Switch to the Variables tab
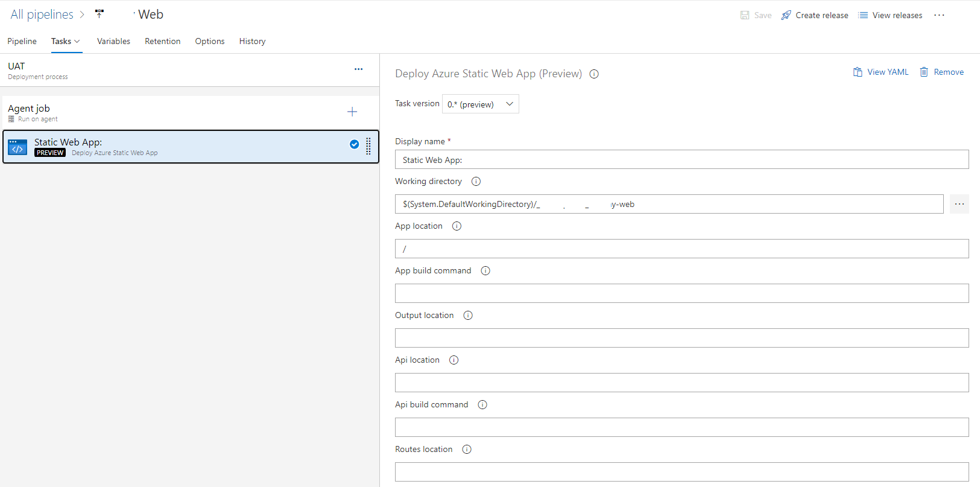The height and width of the screenshot is (487, 980). pos(113,41)
